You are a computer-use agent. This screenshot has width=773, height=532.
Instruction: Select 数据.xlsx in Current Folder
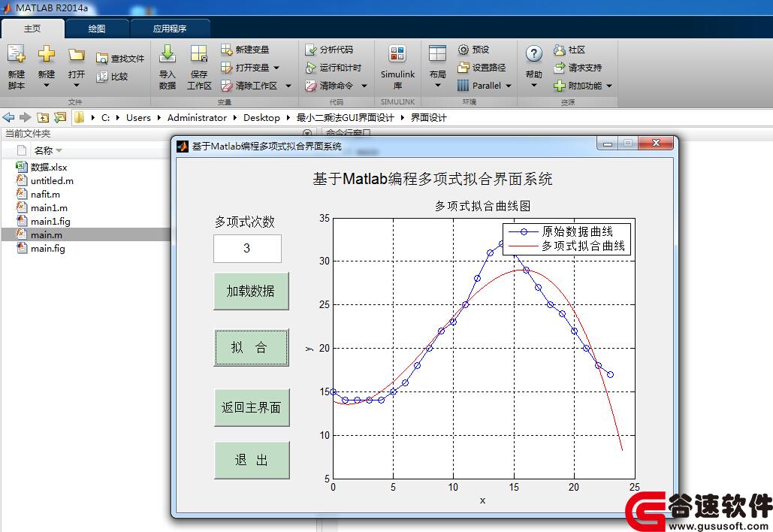pyautogui.click(x=48, y=167)
